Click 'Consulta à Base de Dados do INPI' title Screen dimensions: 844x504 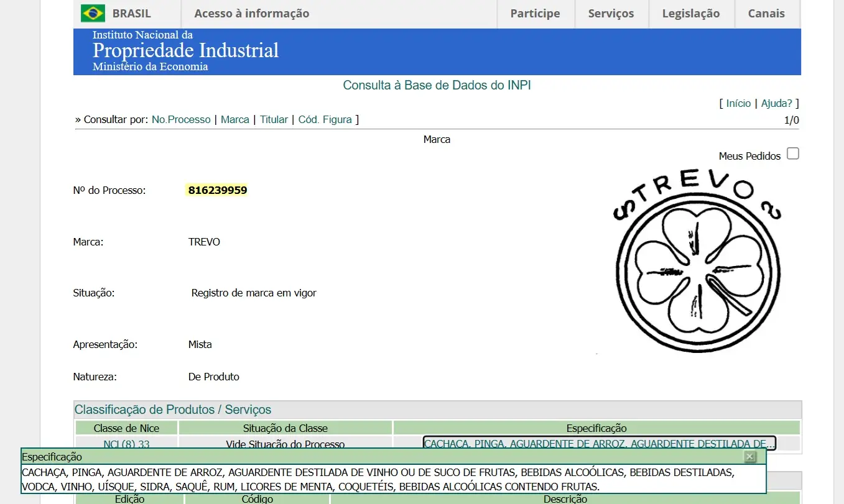[437, 85]
